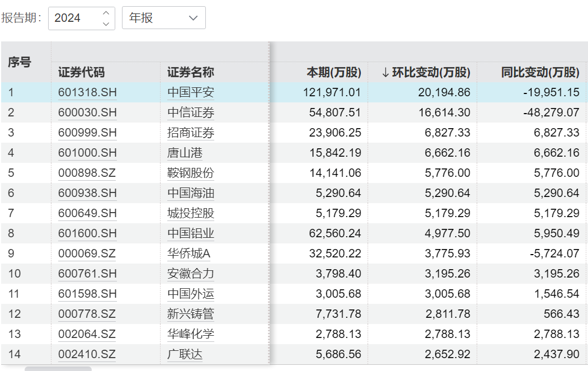Open the 中国海油 stock name link
The width and height of the screenshot is (588, 371).
coord(190,193)
